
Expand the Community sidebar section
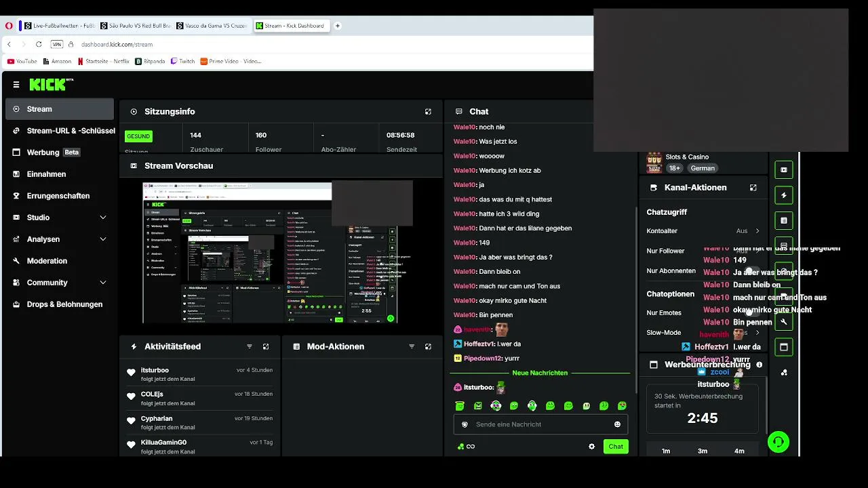pos(103,283)
